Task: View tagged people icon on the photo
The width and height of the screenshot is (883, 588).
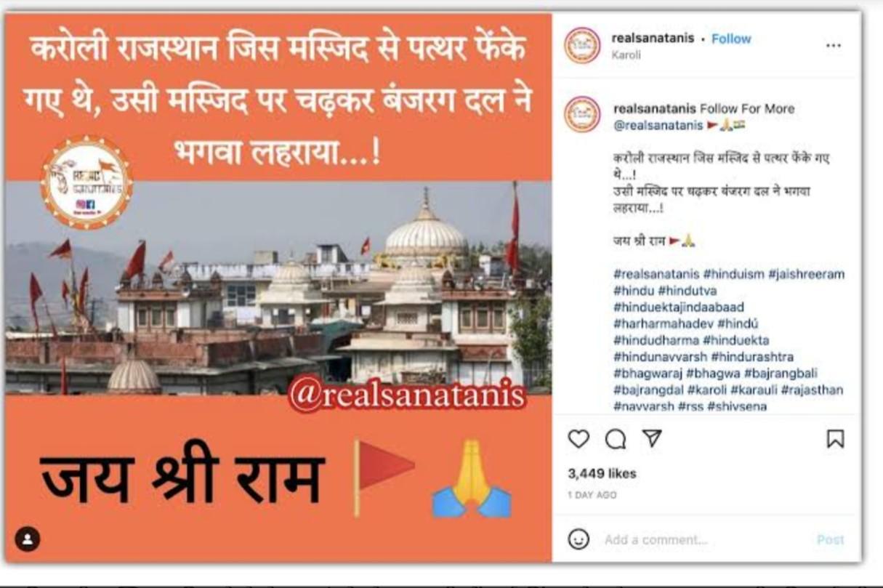Action: (x=28, y=540)
